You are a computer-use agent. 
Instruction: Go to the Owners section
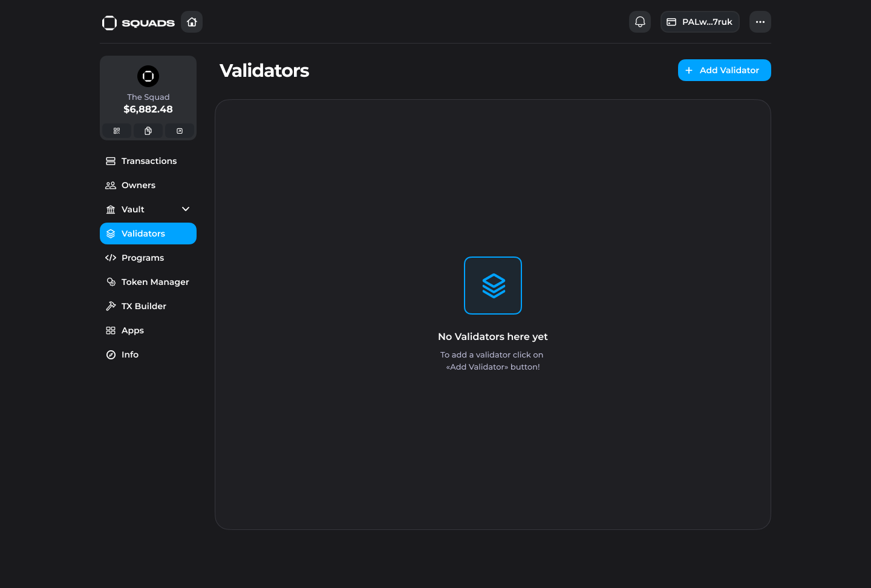point(138,185)
